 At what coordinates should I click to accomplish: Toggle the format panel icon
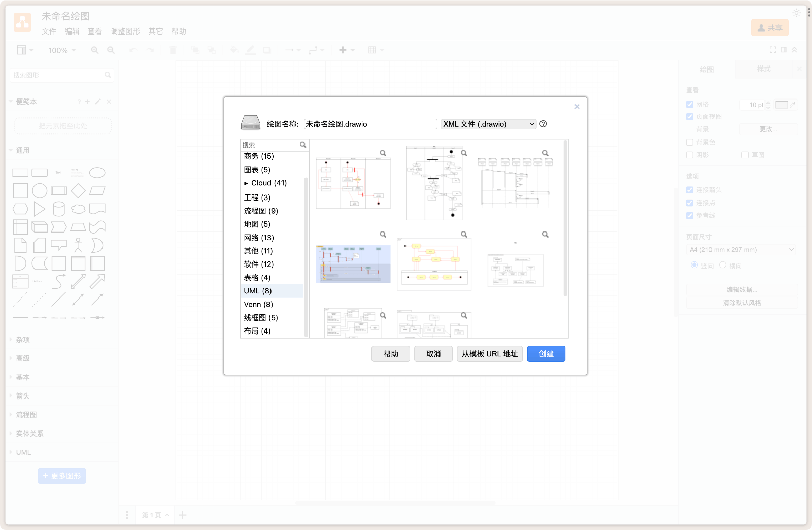pos(784,50)
